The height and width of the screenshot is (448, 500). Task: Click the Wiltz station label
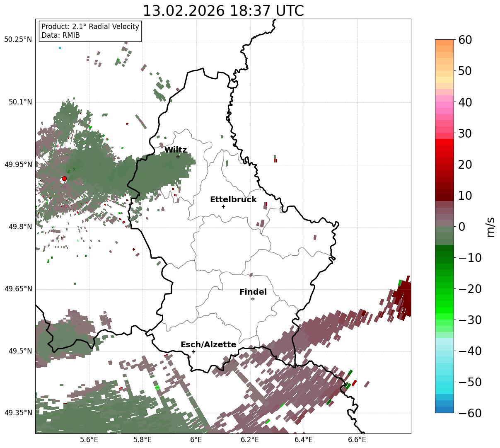click(x=176, y=150)
